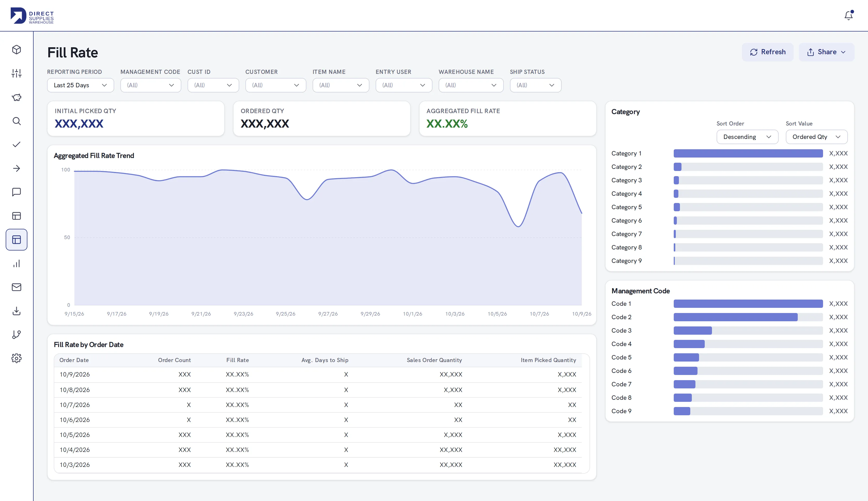Open the chat bubble sidebar icon
The image size is (868, 501).
(x=17, y=192)
